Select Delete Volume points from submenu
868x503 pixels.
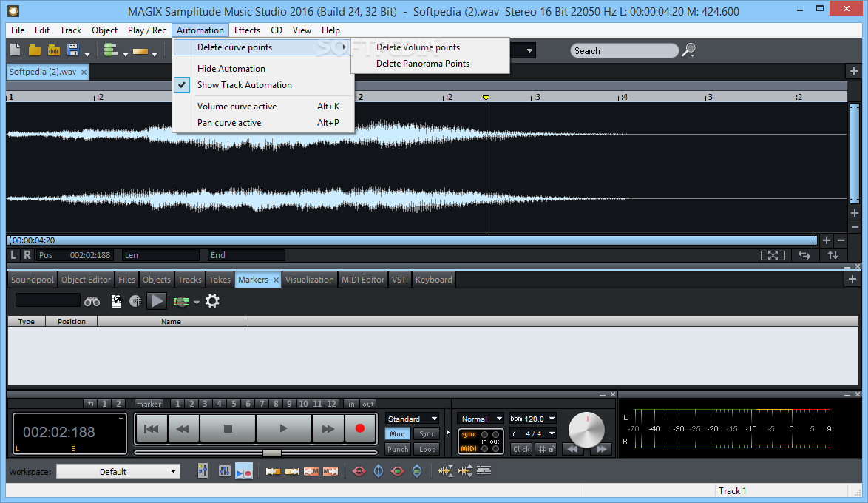pyautogui.click(x=418, y=47)
